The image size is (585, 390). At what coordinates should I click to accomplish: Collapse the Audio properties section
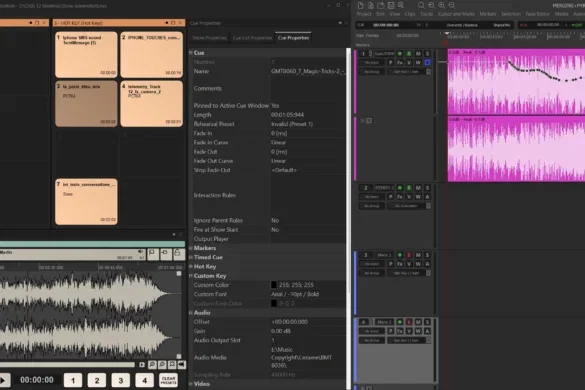pyautogui.click(x=191, y=313)
